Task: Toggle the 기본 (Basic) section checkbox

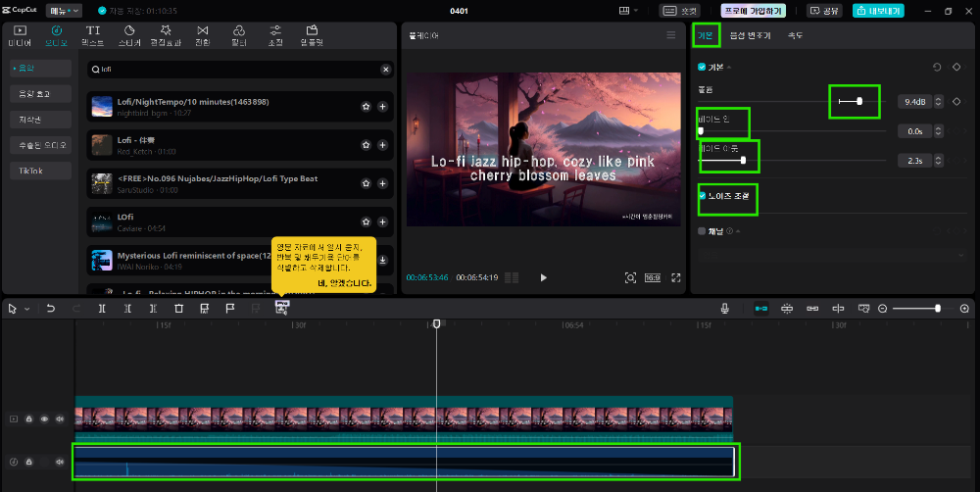Action: click(702, 67)
